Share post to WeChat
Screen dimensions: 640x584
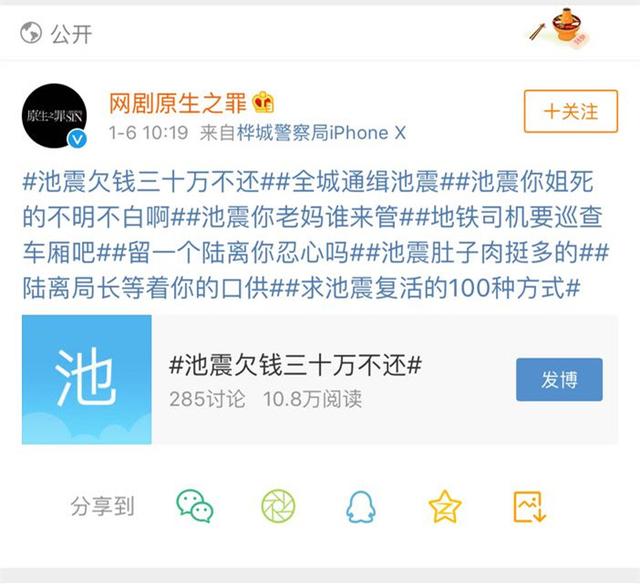[195, 506]
